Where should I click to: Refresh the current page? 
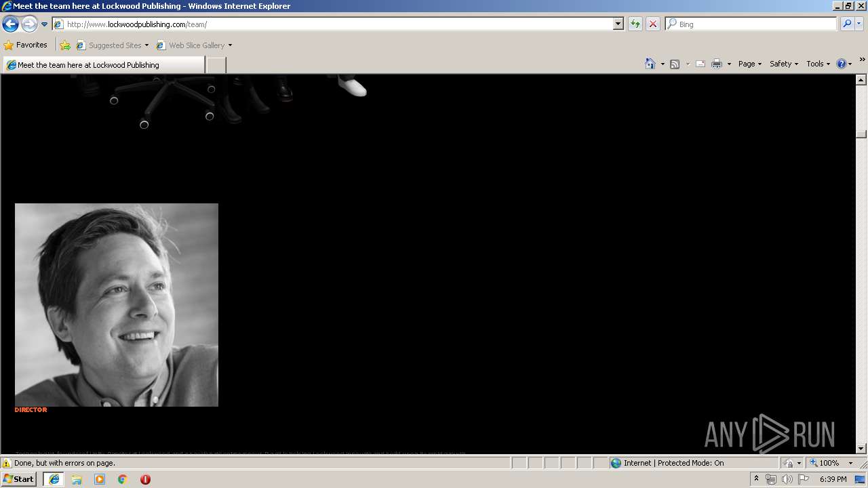(635, 24)
